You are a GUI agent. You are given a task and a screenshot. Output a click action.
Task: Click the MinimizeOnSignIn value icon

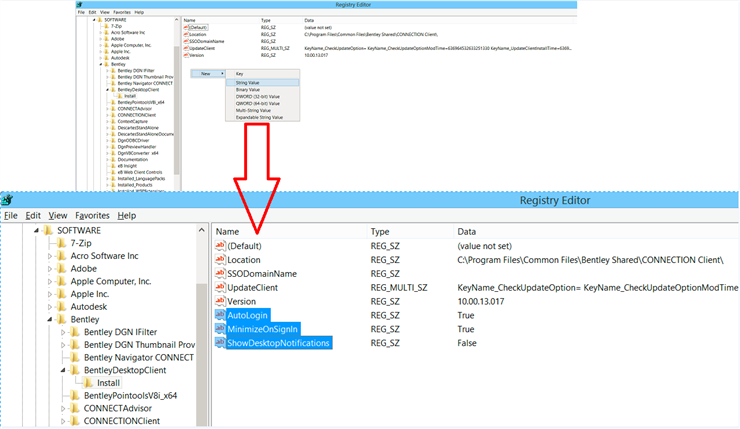point(220,328)
